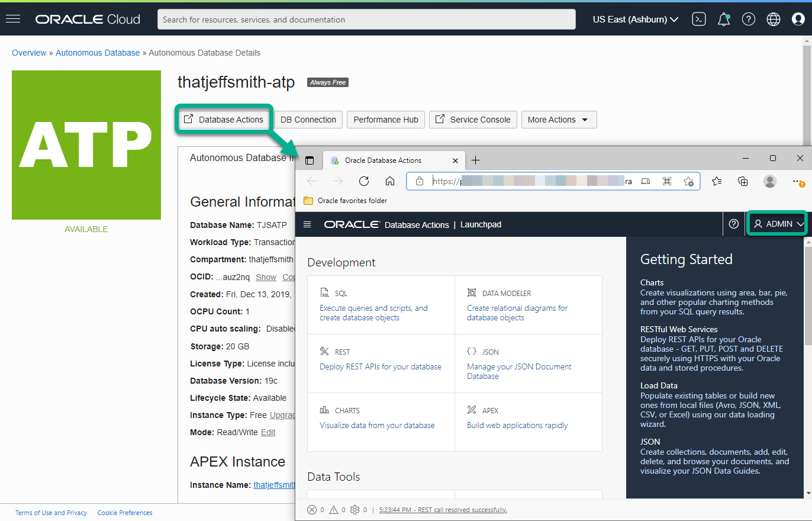Open the Oracle favorites folder bookmark
812x521 pixels.
pos(346,201)
